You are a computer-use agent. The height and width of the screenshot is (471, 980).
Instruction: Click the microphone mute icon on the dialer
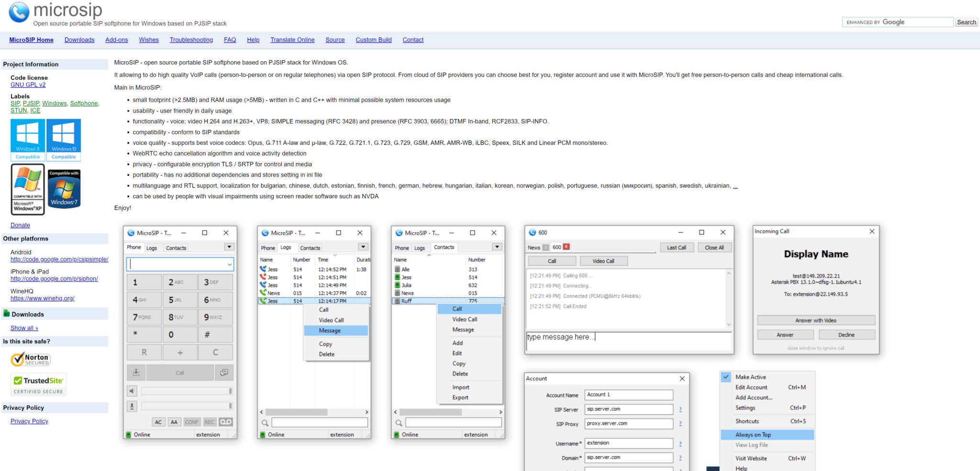[x=132, y=406]
